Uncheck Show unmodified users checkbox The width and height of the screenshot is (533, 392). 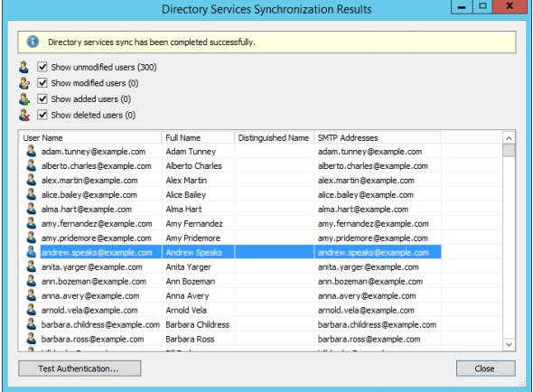click(x=42, y=67)
